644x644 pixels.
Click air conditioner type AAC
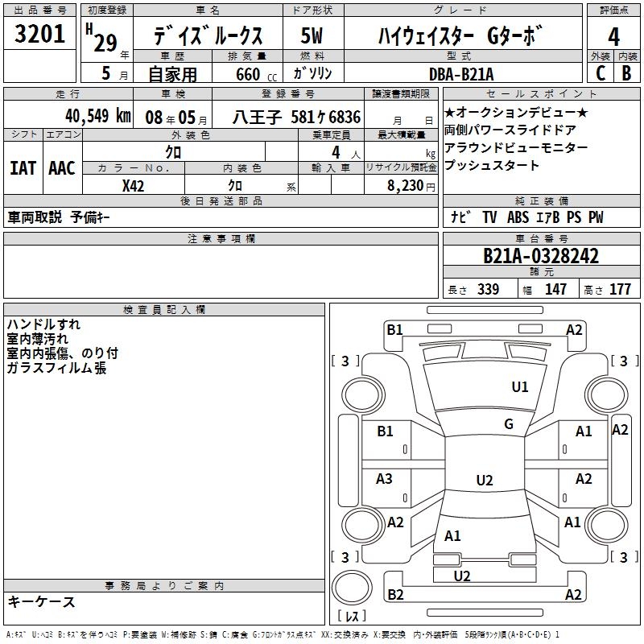pos(62,168)
